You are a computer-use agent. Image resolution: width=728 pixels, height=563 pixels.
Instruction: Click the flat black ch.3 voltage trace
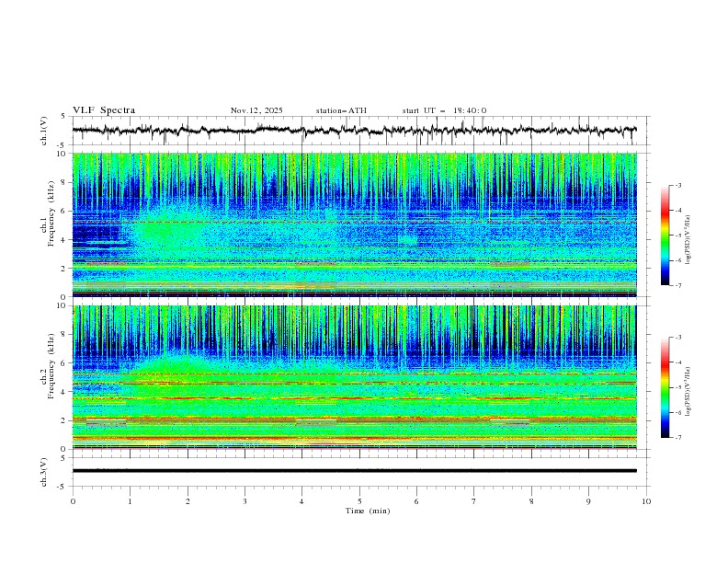354,471
